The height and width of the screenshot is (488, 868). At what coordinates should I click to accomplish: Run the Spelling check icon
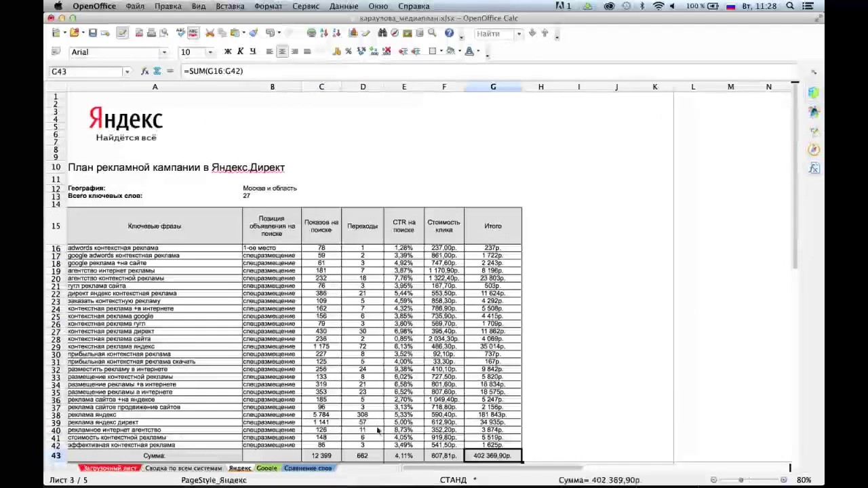coord(180,33)
